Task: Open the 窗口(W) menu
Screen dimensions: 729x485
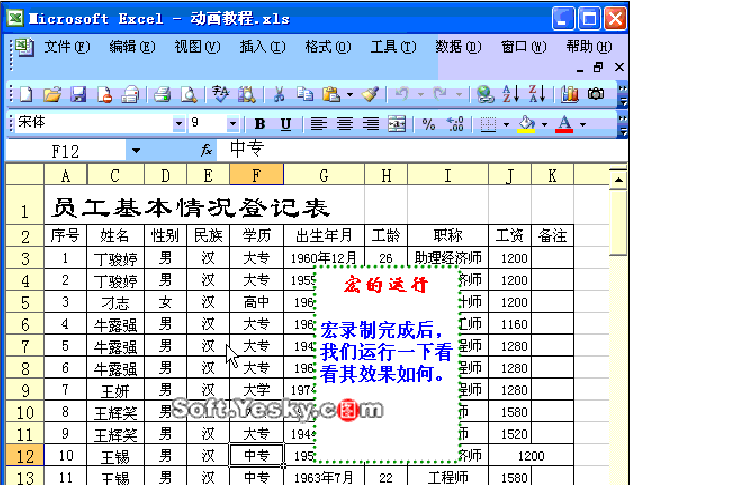Action: (524, 47)
